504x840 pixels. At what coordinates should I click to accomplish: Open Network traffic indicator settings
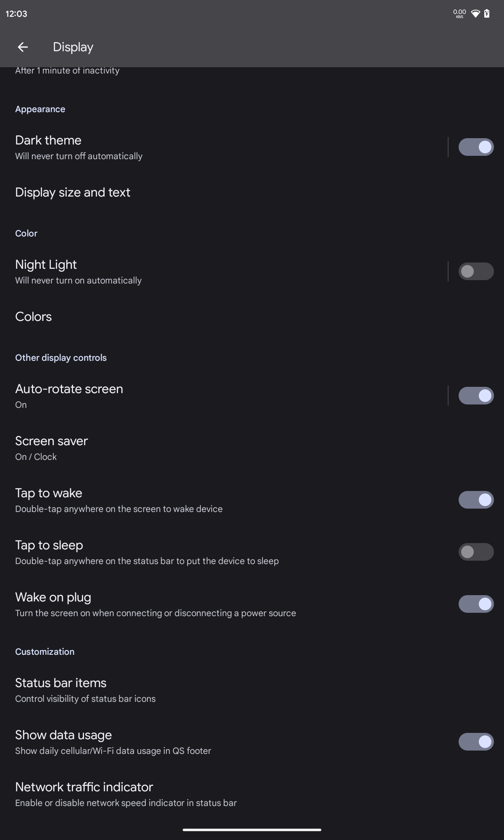pos(84,794)
